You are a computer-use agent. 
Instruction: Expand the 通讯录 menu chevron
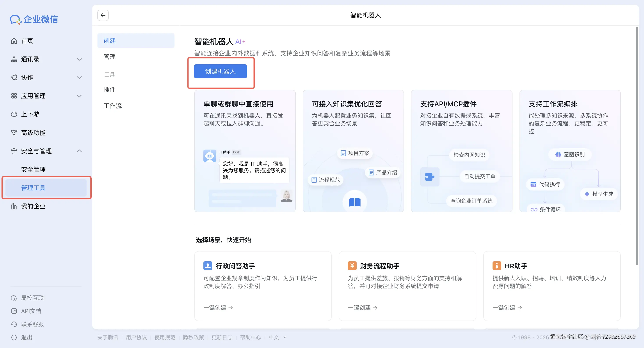click(79, 59)
